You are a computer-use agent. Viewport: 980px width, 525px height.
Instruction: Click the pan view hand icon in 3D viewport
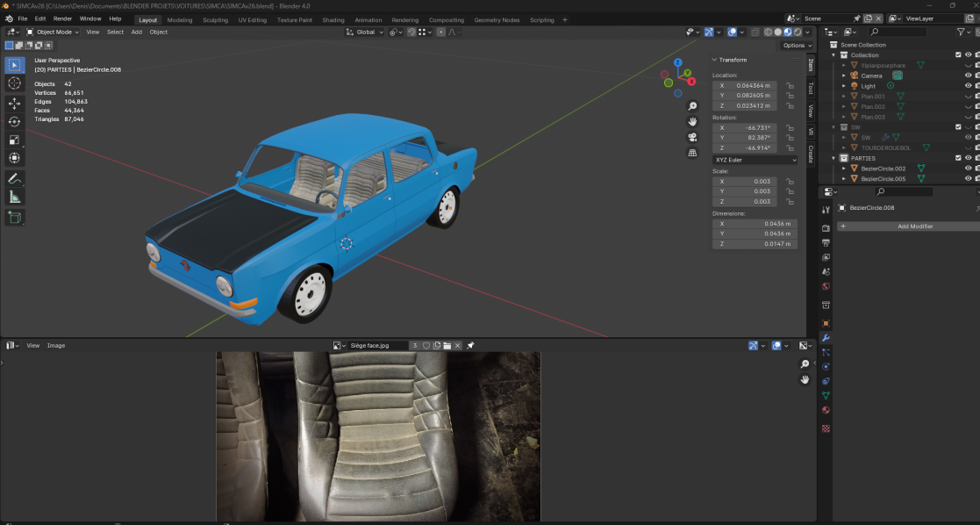pos(692,121)
